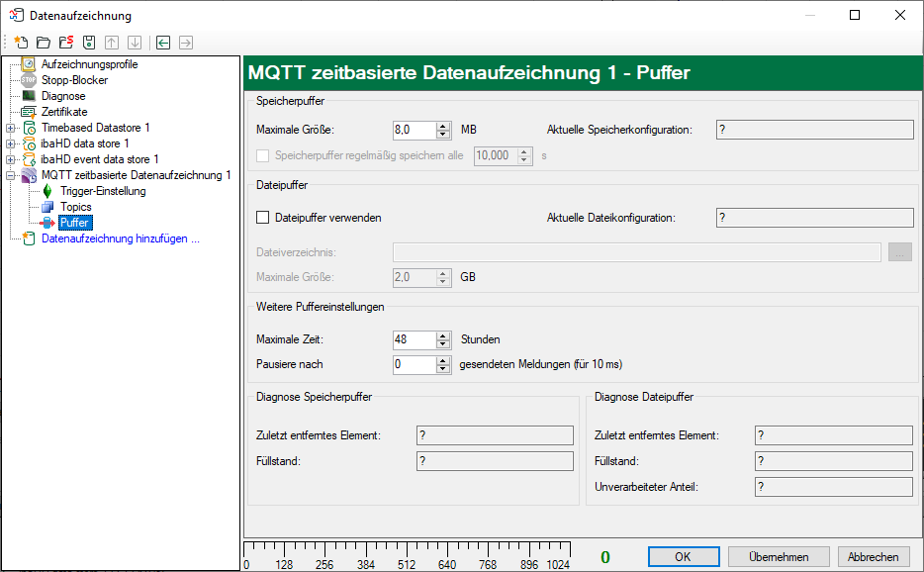Click the Maximale Zeit input field
The width and height of the screenshot is (924, 572).
click(x=415, y=339)
